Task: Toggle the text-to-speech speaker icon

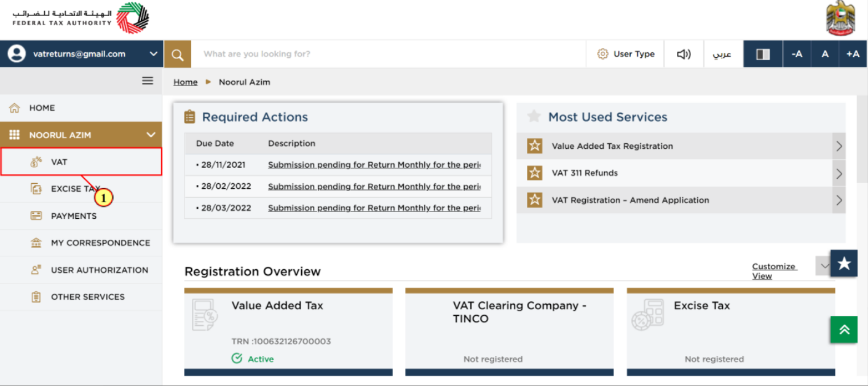Action: pyautogui.click(x=684, y=54)
